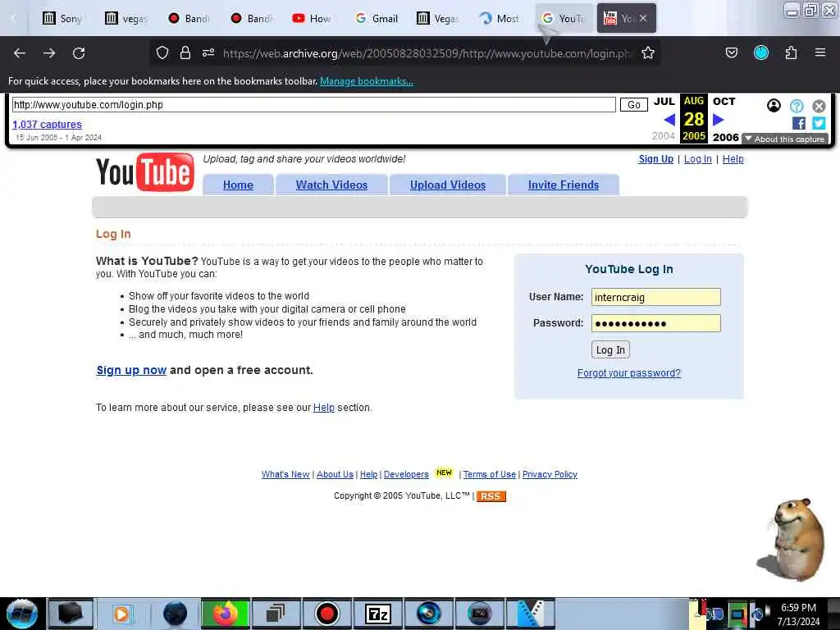840x630 pixels.
Task: Click the Firefox address bar URL
Action: coord(427,53)
